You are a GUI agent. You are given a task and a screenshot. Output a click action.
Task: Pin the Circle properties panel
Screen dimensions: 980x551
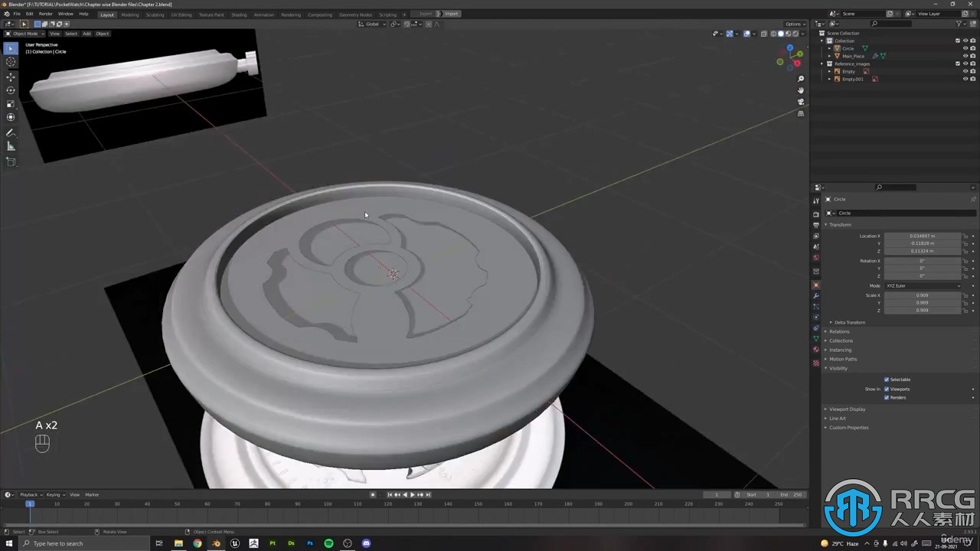[x=973, y=199]
